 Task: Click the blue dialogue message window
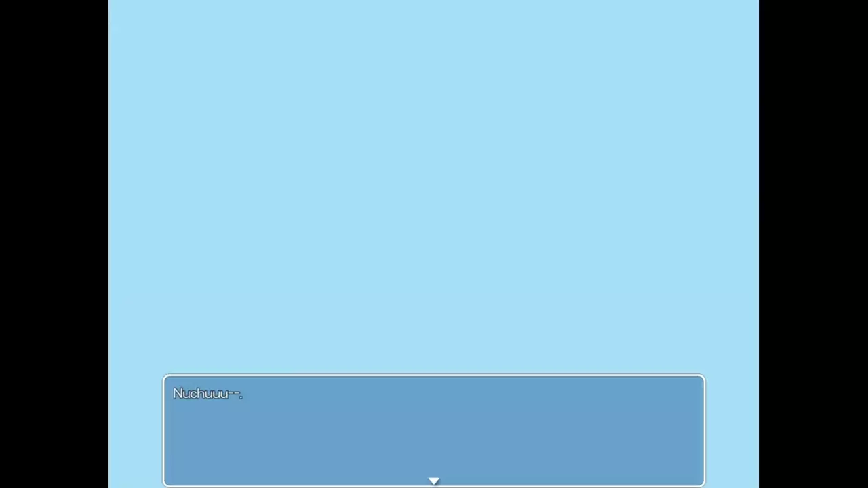pyautogui.click(x=434, y=430)
